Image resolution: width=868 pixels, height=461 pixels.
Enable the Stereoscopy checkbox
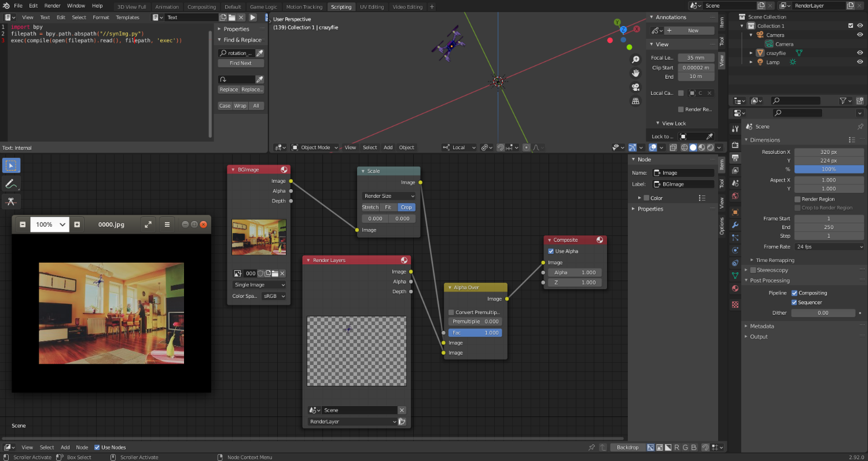(x=753, y=270)
